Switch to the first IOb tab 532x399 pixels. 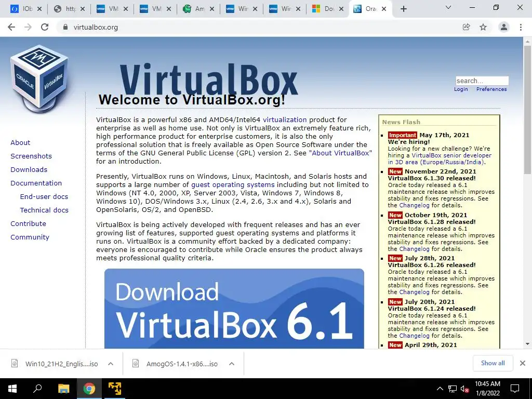click(25, 9)
